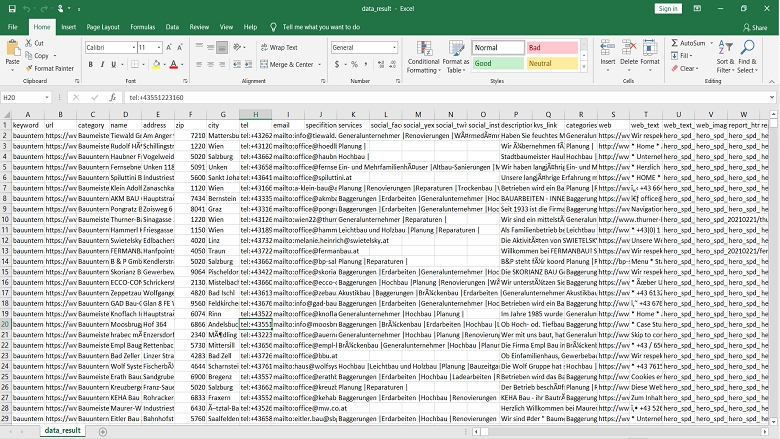
Task: Center text horizontally
Action: pyautogui.click(x=210, y=64)
